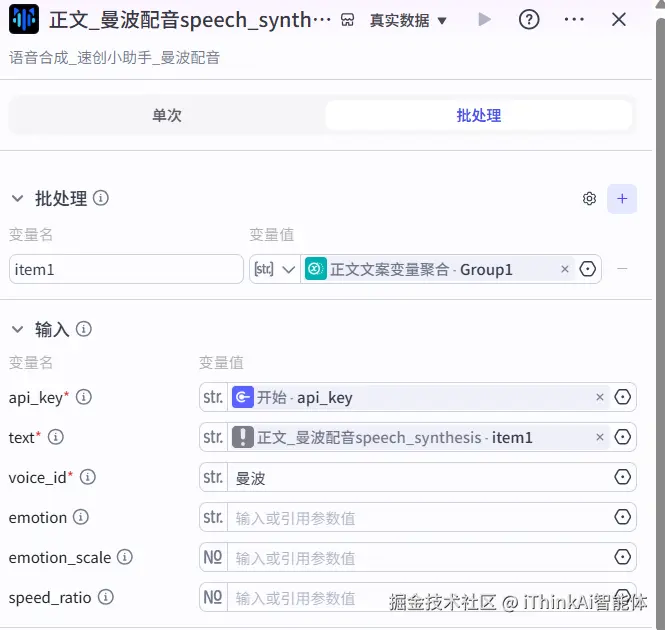Collapse the 批处理 section
This screenshot has width=665, height=630.
(17, 198)
